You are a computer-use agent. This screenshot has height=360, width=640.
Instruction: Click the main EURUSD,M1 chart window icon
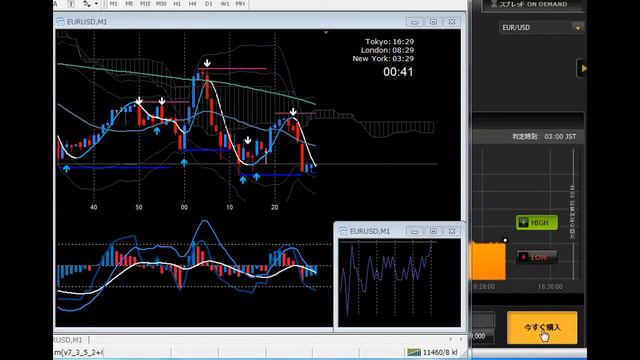pos(60,22)
